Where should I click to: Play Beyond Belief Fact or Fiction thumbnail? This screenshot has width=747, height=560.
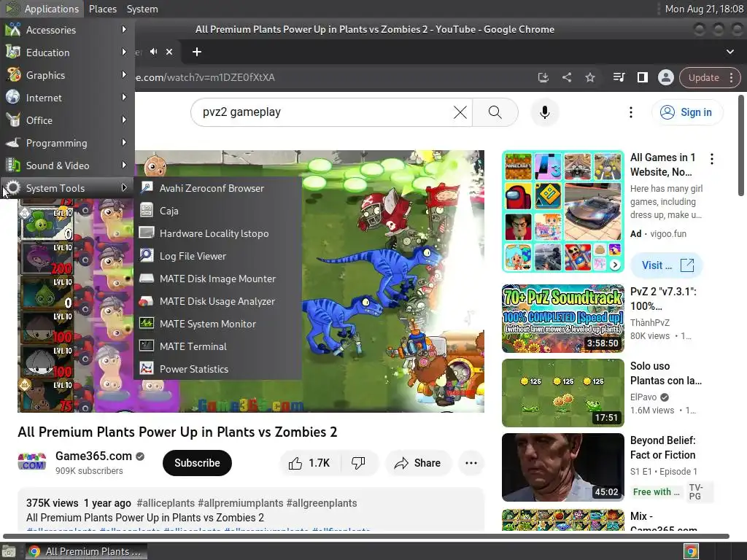[562, 467]
